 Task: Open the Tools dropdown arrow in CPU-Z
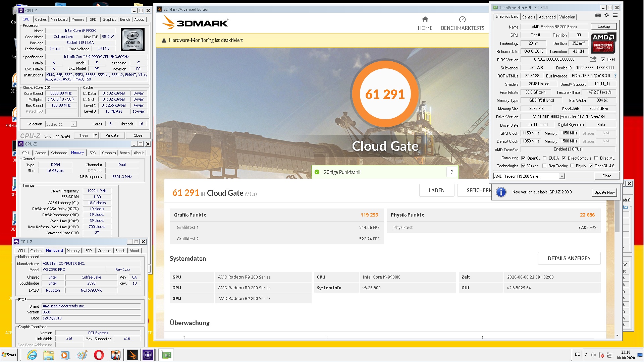click(x=96, y=135)
